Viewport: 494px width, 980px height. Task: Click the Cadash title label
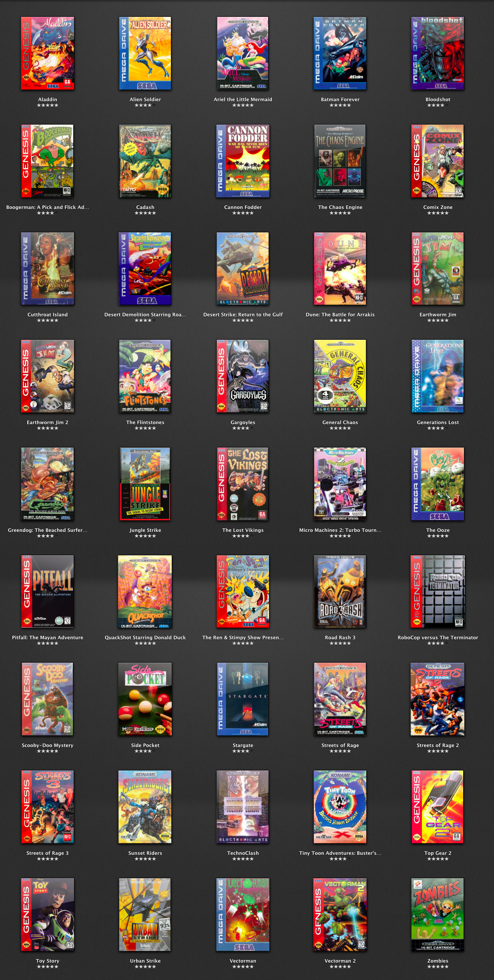[145, 207]
